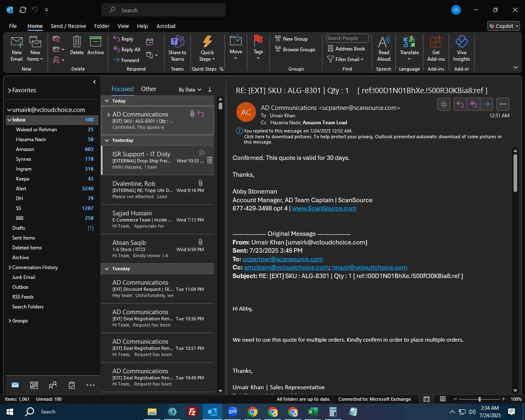Screen dimensions: 525x420
Task: Switch to Send / Receive tab
Action: [x=68, y=26]
